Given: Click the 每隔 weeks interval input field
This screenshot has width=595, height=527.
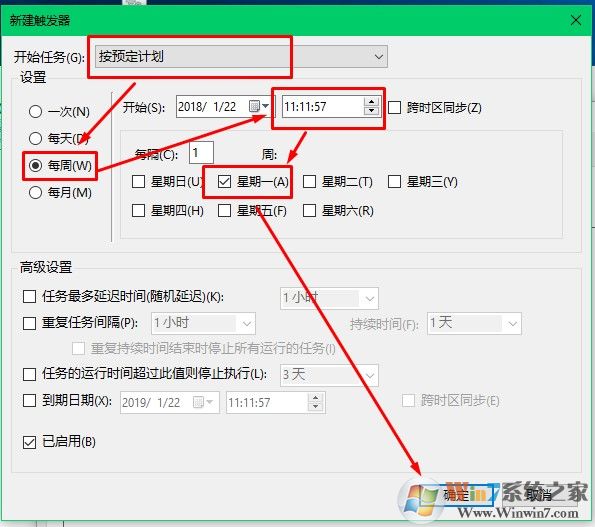Looking at the screenshot, I should [201, 153].
